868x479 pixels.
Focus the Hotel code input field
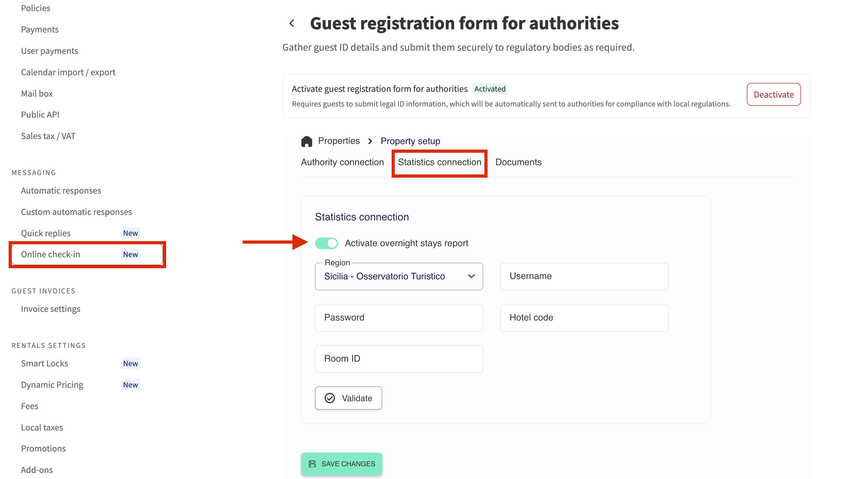tap(584, 318)
